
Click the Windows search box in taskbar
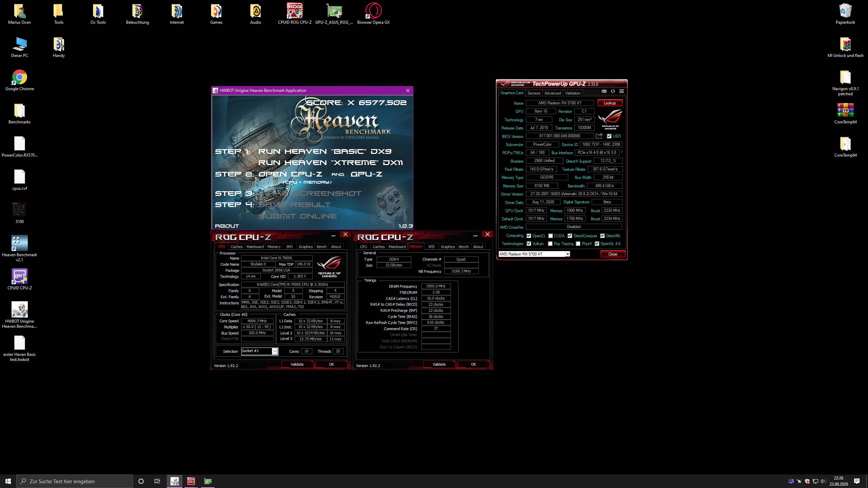75,481
